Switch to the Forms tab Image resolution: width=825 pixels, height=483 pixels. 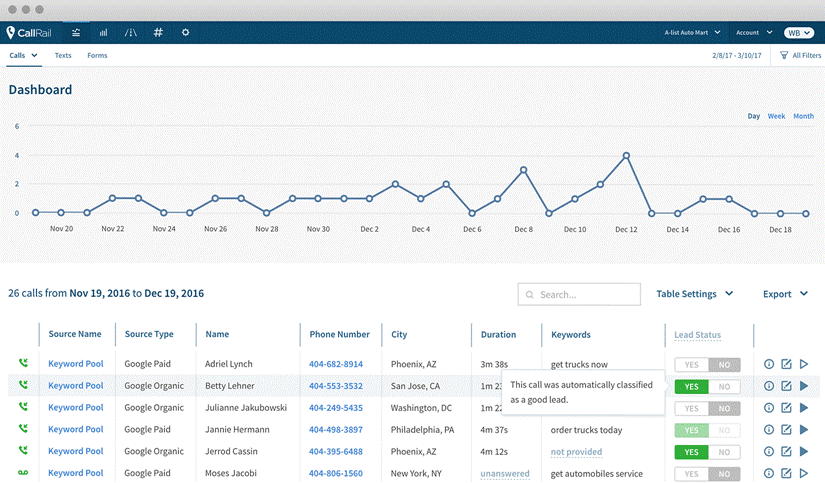97,56
